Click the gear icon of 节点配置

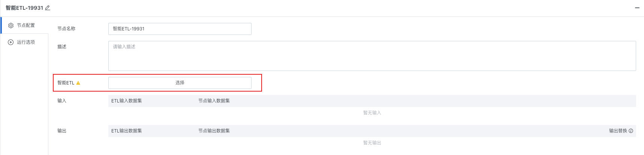(11, 26)
